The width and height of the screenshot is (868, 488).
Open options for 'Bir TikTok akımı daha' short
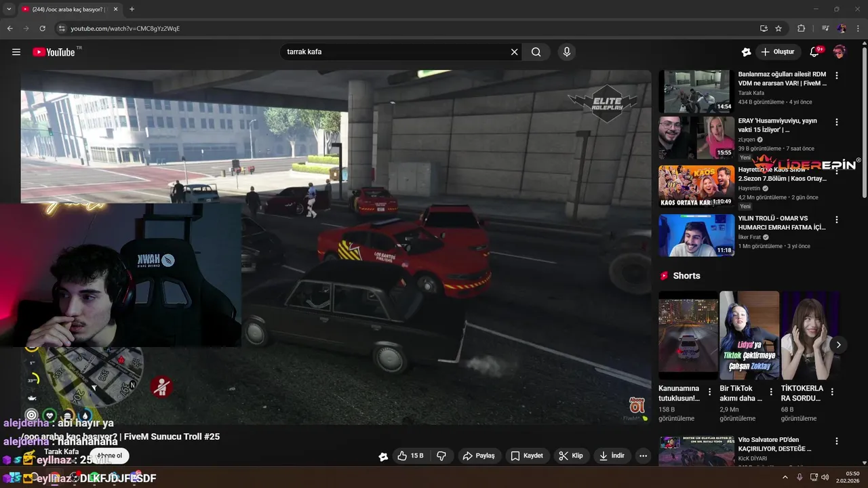(771, 392)
